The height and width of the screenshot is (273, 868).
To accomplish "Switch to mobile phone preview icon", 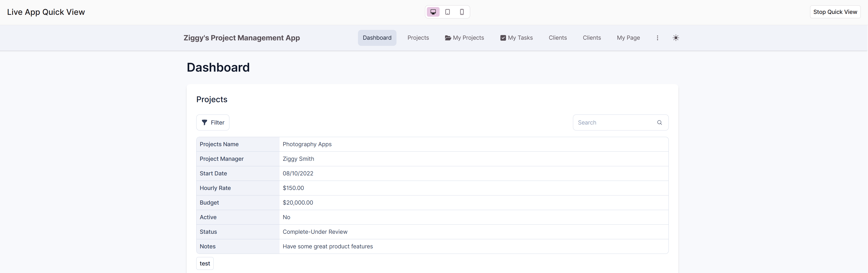I will pos(462,12).
